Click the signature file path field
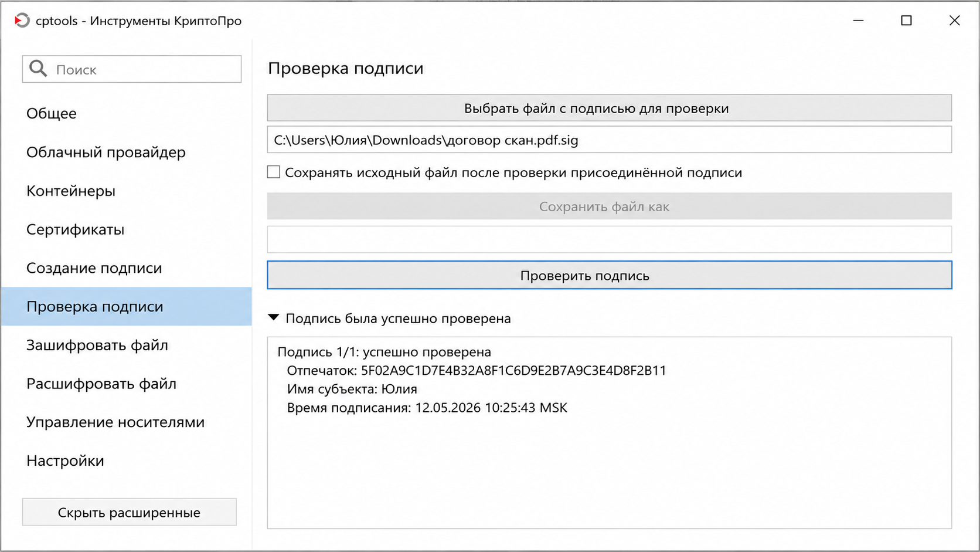 610,140
